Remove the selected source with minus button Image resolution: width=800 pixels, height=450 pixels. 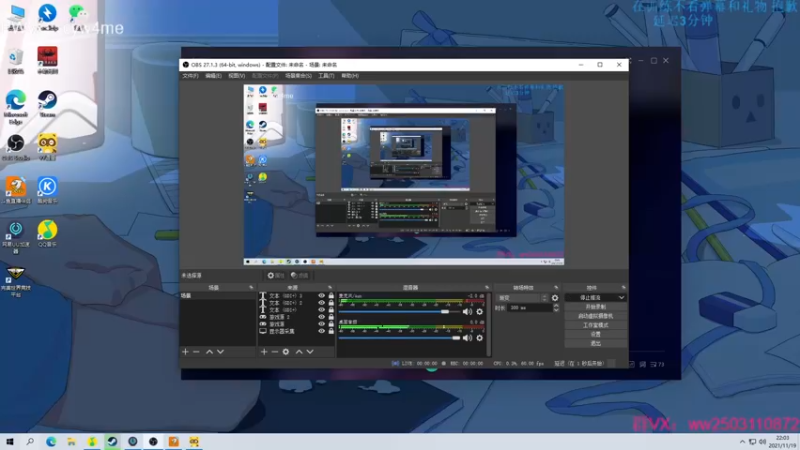click(274, 352)
